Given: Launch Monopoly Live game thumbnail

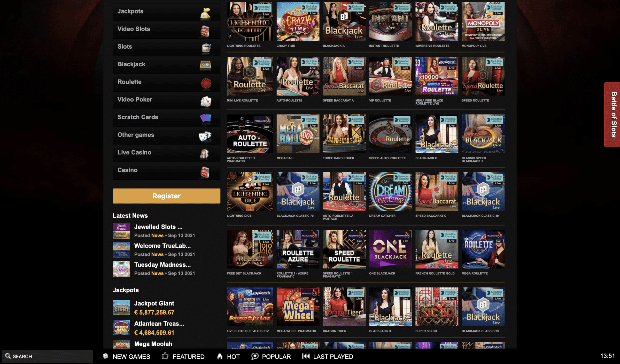Looking at the screenshot, I should 483,22.
